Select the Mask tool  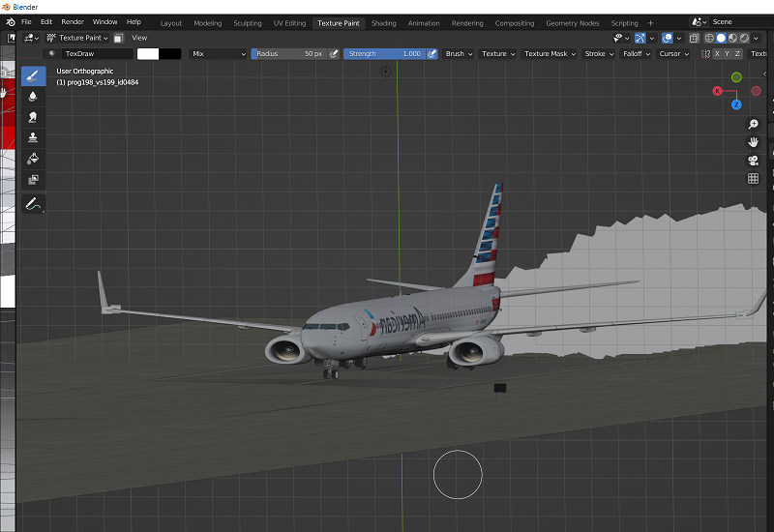33,179
